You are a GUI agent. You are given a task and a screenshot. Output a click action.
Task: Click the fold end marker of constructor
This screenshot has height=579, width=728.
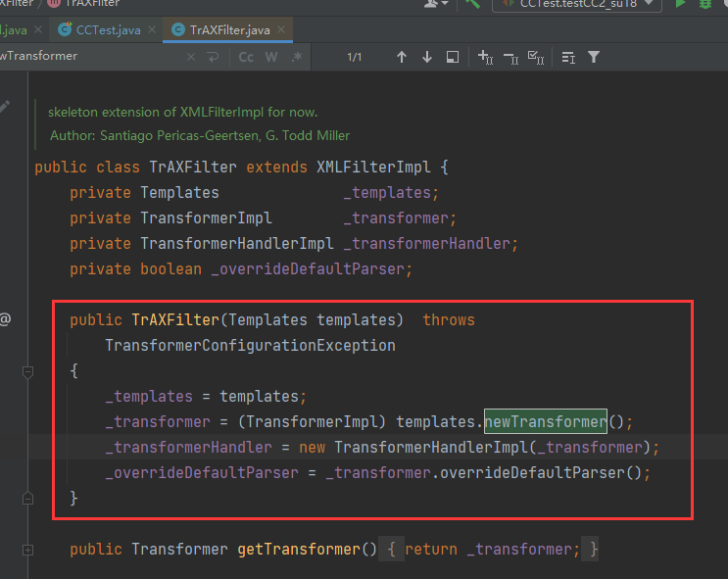pyautogui.click(x=27, y=499)
